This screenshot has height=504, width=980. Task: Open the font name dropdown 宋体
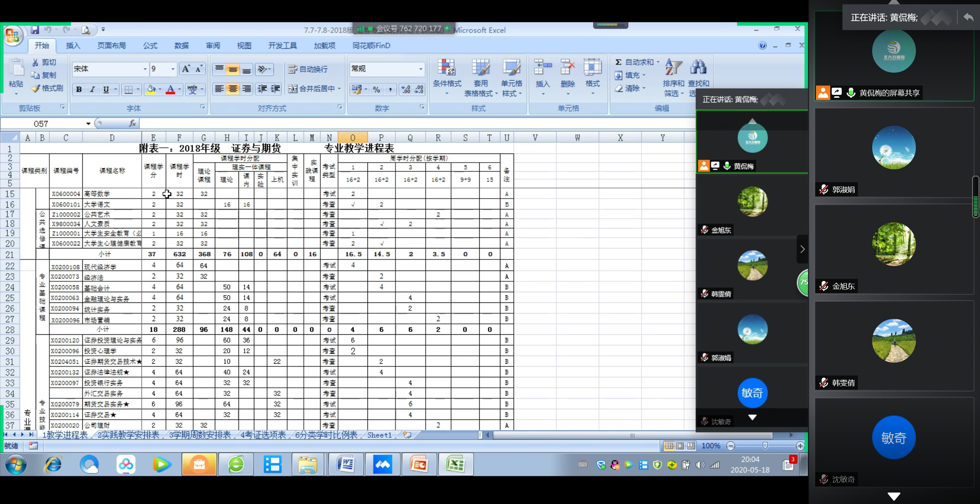(x=145, y=69)
